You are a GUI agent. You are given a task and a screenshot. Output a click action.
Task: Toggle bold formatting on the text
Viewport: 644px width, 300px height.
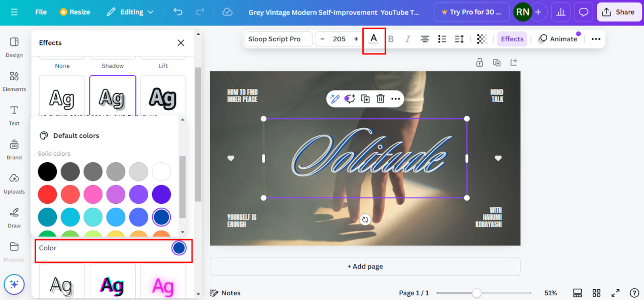(391, 39)
